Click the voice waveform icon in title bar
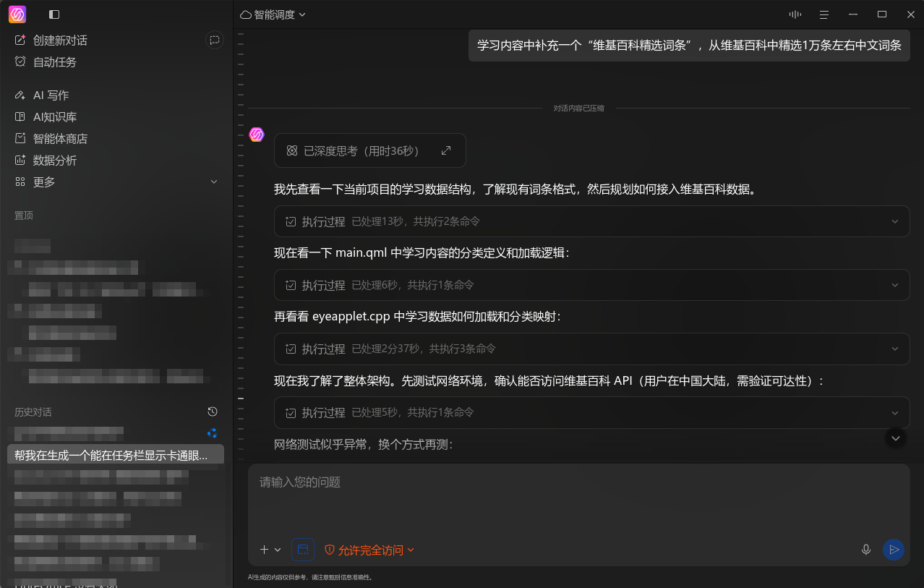 click(795, 14)
